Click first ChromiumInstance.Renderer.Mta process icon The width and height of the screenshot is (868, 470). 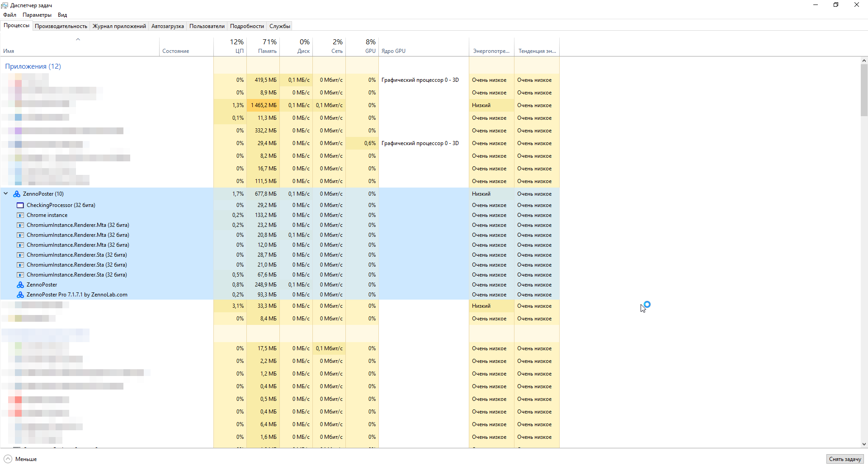pos(20,225)
